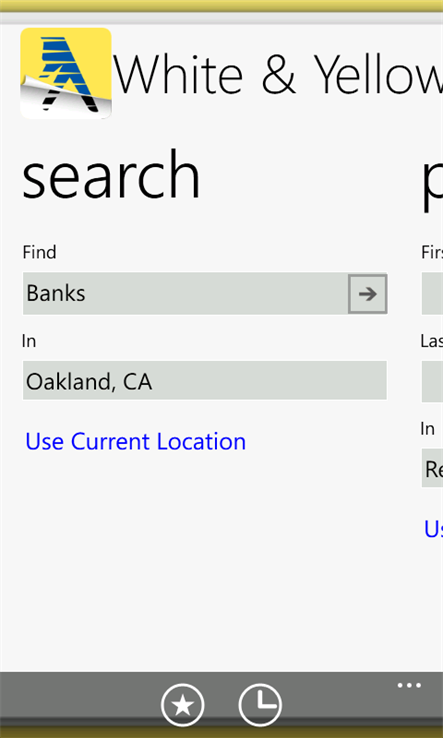Select the White & Yellow title text
443x738 pixels.
pyautogui.click(x=278, y=74)
